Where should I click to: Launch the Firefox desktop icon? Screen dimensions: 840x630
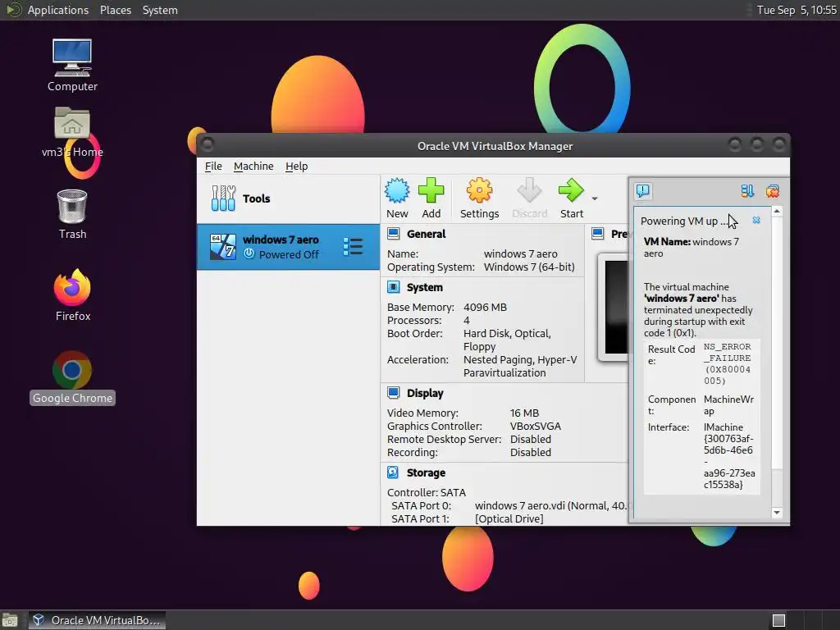(72, 295)
